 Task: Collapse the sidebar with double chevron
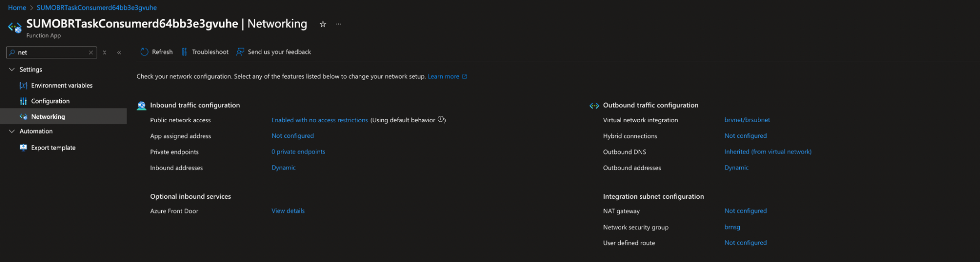119,52
